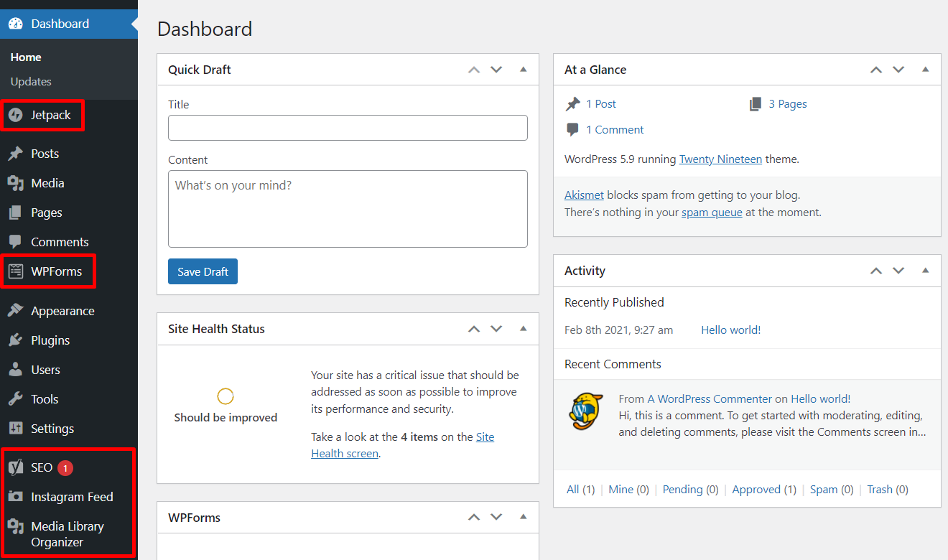Viewport: 948px width, 560px height.
Task: Open the A WordPress Commenter link
Action: pos(710,399)
